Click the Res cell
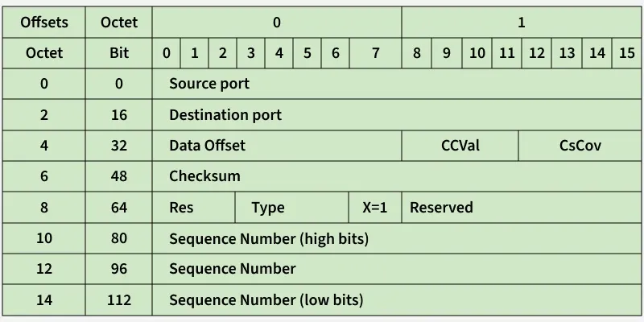 pyautogui.click(x=182, y=208)
